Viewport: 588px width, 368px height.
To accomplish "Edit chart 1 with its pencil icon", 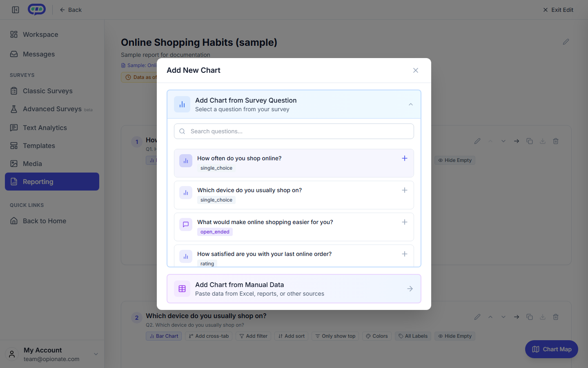I will pyautogui.click(x=477, y=141).
